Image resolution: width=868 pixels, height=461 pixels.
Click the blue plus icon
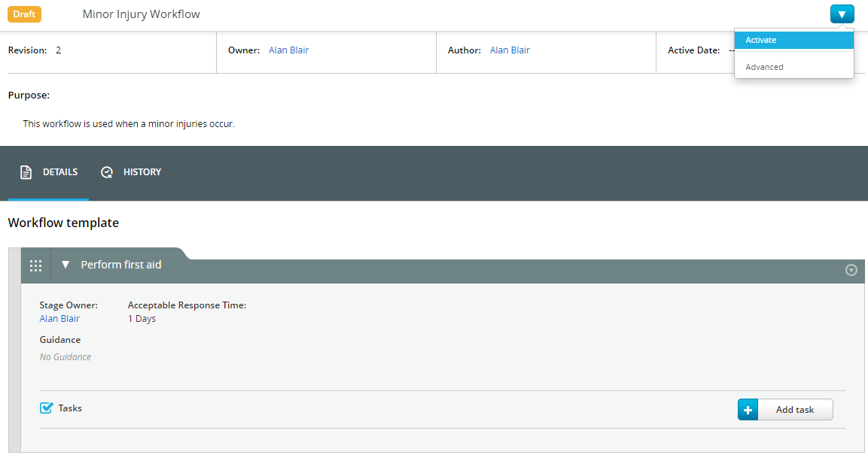pyautogui.click(x=748, y=410)
